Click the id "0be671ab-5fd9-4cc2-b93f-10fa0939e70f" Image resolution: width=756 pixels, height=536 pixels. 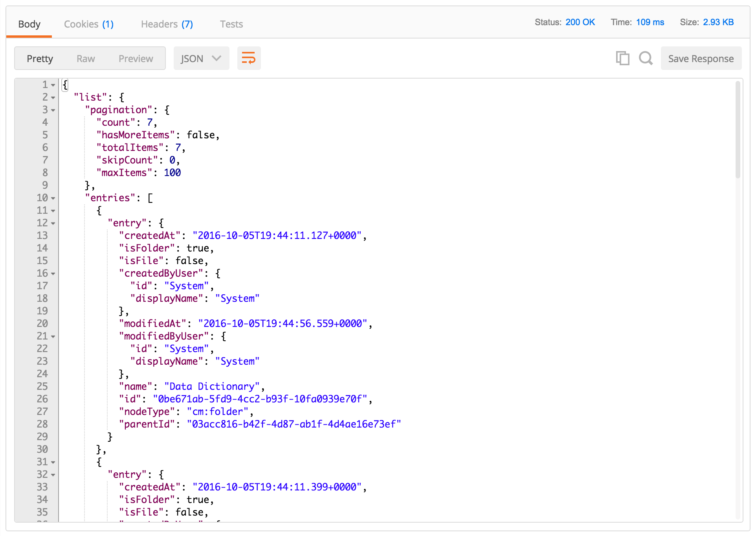pyautogui.click(x=260, y=399)
